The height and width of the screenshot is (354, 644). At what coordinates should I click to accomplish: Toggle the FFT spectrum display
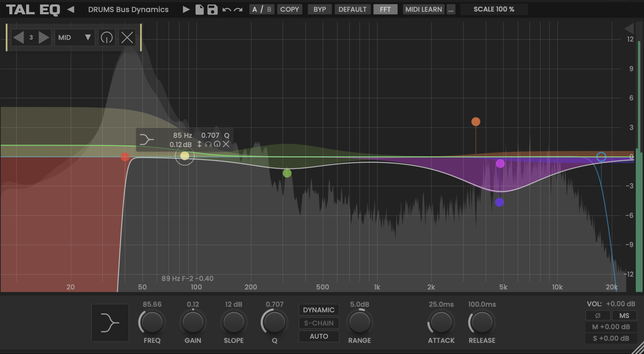tap(385, 10)
